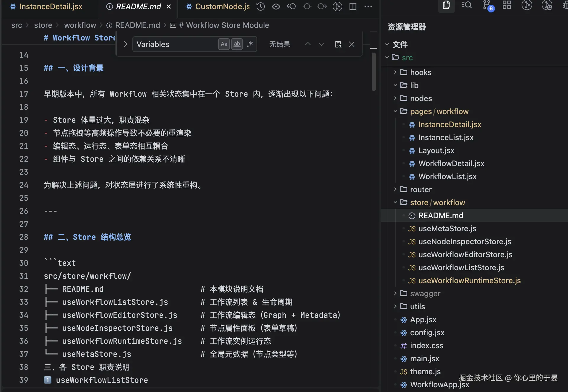Image resolution: width=568 pixels, height=392 pixels.
Task: Collapse the store/workflow folder
Action: point(395,202)
